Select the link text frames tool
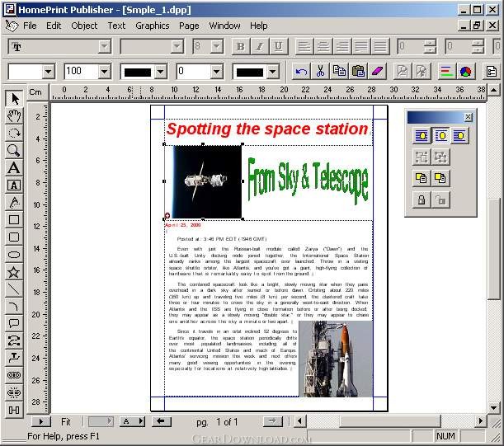 pos(14,375)
